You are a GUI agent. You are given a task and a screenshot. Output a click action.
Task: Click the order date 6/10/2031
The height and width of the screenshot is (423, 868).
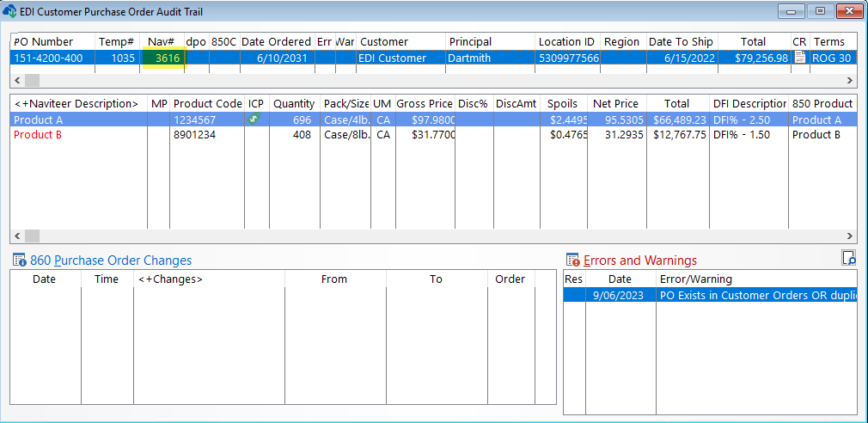[284, 58]
